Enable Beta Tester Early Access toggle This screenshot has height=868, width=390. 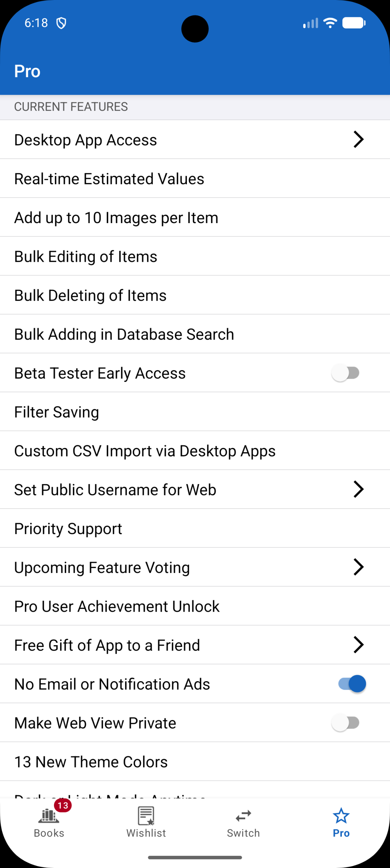point(346,373)
